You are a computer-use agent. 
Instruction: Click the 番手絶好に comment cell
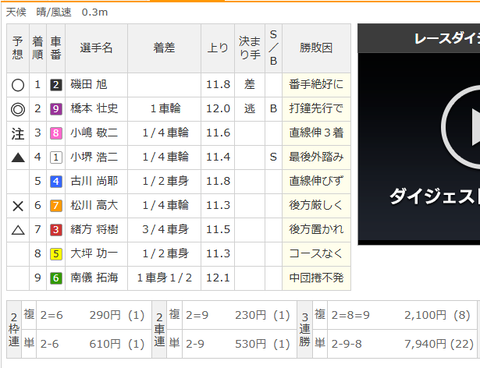click(316, 85)
